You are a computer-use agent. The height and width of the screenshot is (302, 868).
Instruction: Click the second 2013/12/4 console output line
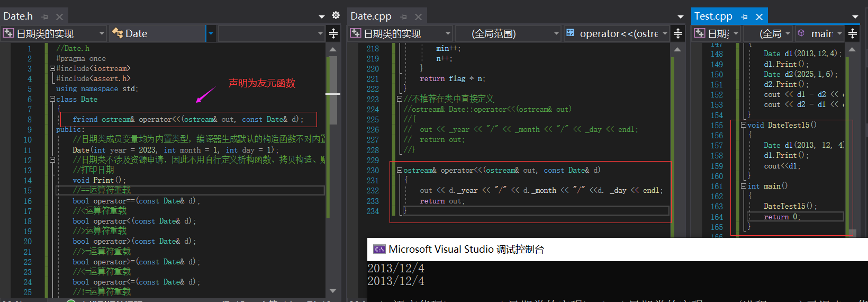click(395, 281)
